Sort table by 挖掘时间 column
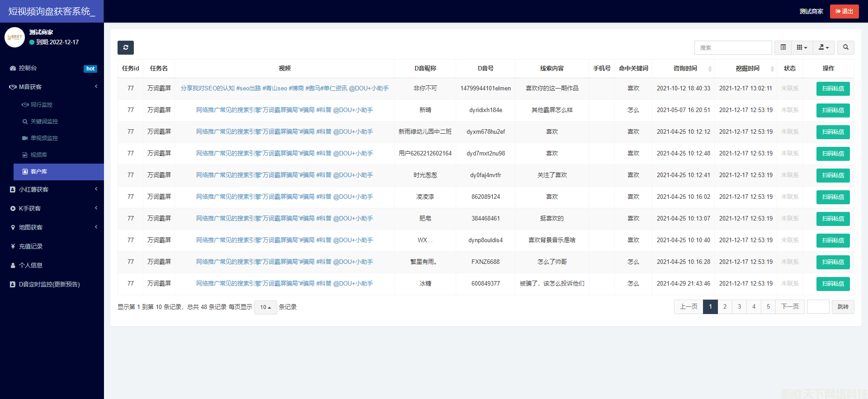Screen dimensions: 868x399 (747, 69)
